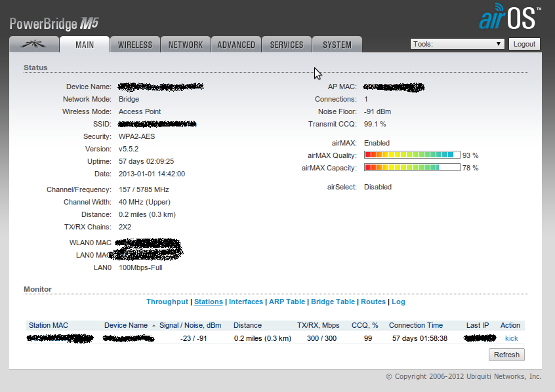This screenshot has height=392, width=555.
Task: Click the airMAX status "Enabled"
Action: tap(377, 143)
